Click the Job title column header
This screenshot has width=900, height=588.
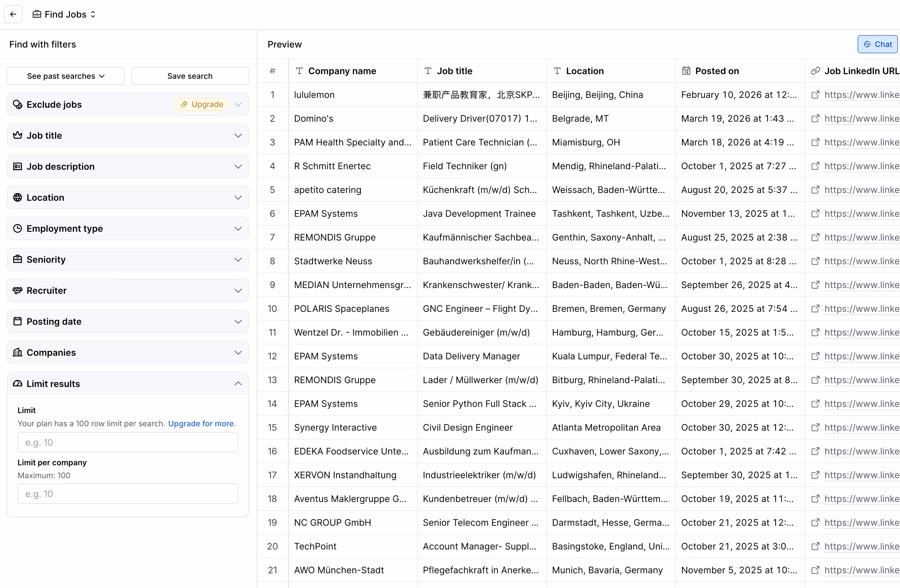482,71
